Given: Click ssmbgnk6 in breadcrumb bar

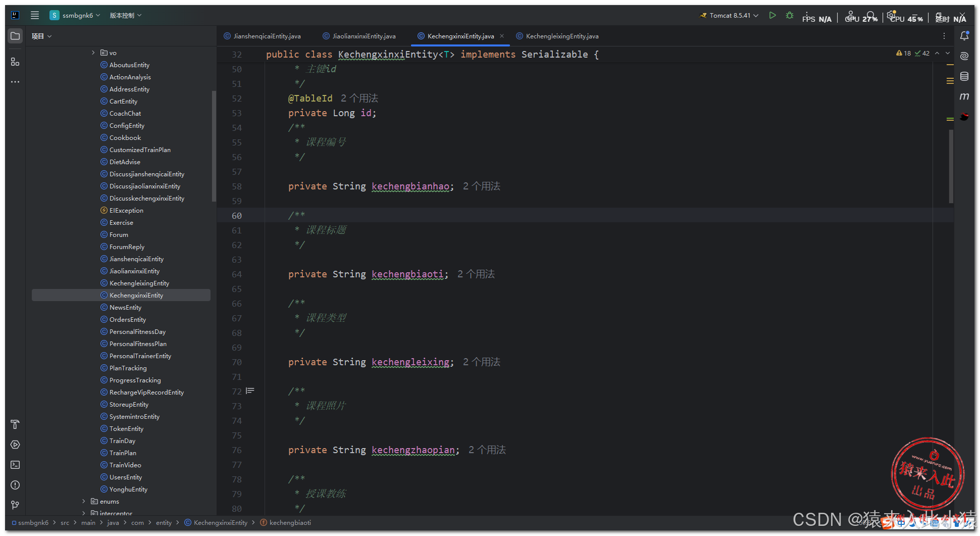Looking at the screenshot, I should click(x=30, y=522).
